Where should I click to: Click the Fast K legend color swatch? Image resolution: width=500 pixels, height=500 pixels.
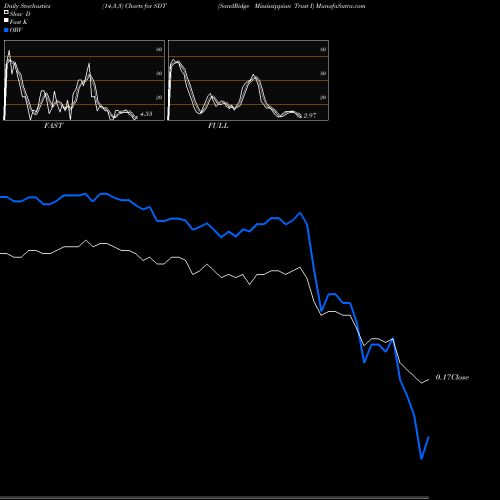pyautogui.click(x=6, y=21)
